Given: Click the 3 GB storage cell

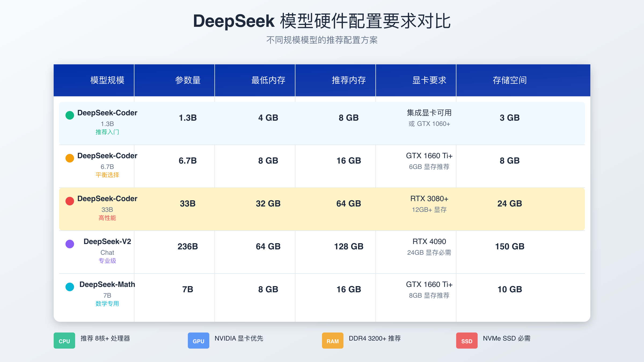Looking at the screenshot, I should coord(510,118).
